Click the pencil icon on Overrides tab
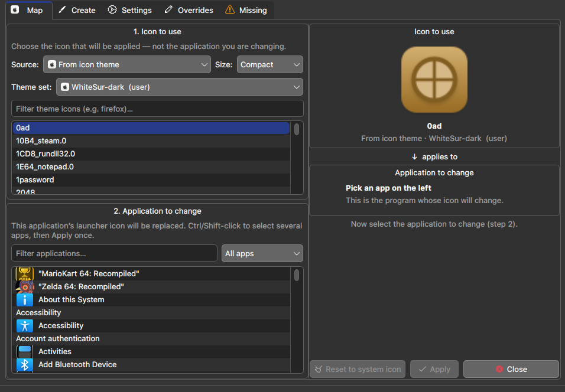 [x=168, y=9]
